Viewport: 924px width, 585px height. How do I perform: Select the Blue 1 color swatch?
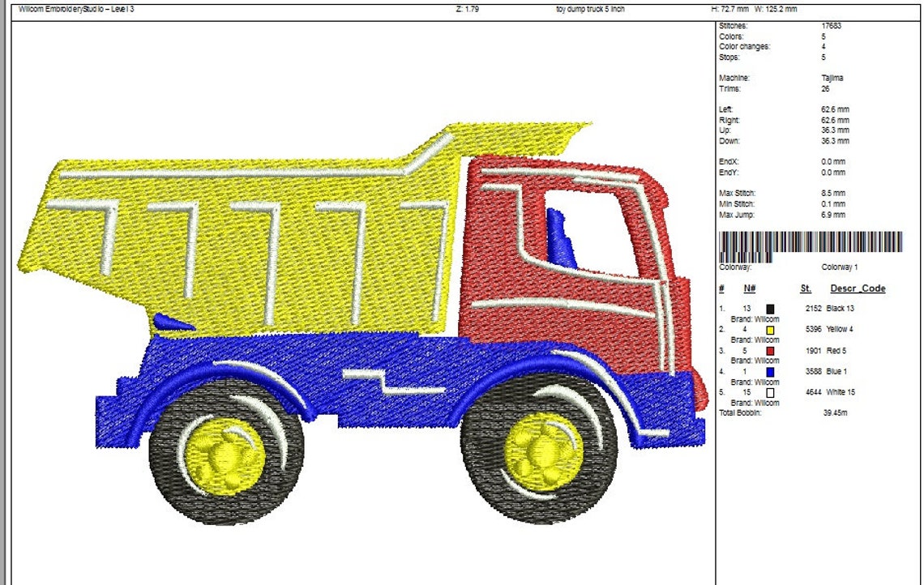(x=768, y=370)
